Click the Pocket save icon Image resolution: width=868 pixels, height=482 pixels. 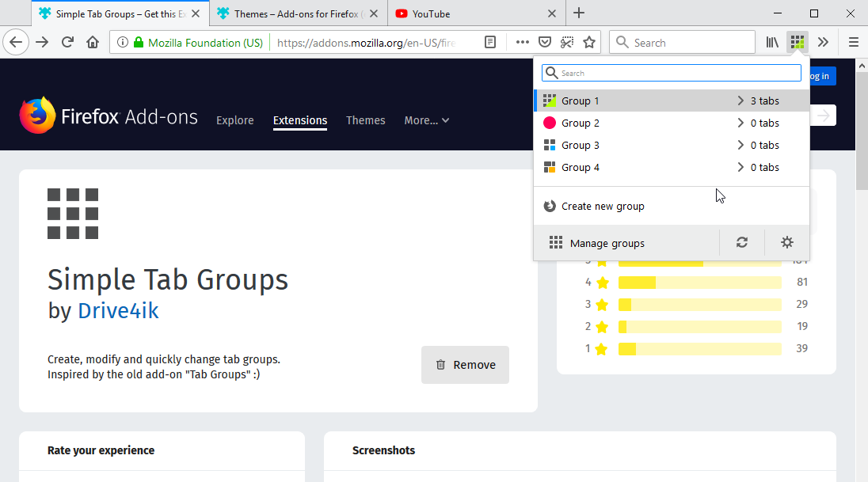click(545, 43)
